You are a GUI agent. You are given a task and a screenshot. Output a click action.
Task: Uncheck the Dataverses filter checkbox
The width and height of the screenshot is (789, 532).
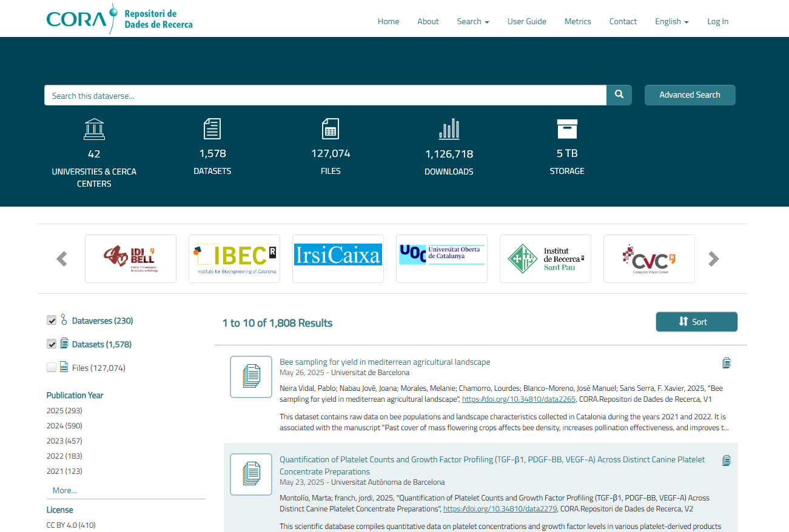pos(52,321)
